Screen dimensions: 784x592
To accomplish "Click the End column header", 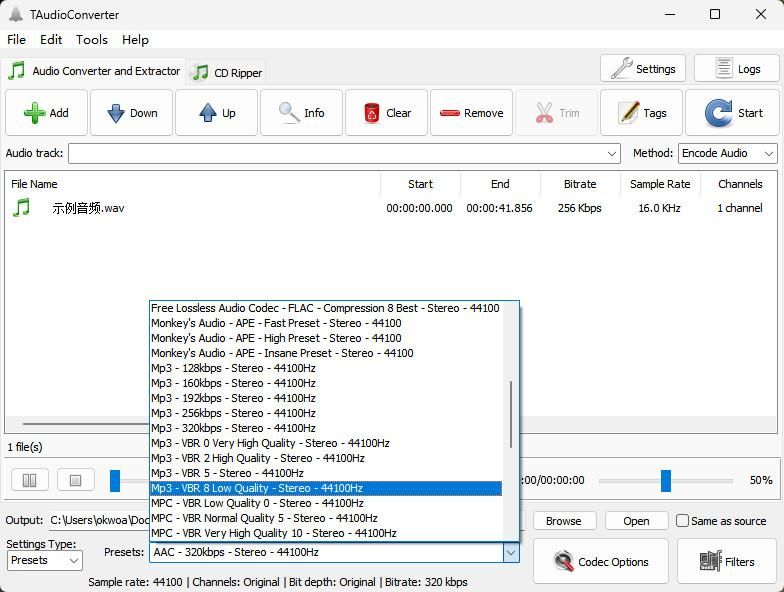I will 500,184.
